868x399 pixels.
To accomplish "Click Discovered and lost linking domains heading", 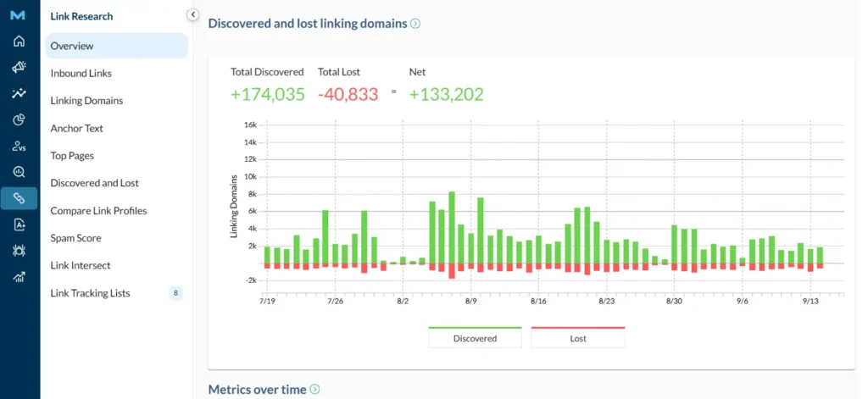I will pos(307,24).
